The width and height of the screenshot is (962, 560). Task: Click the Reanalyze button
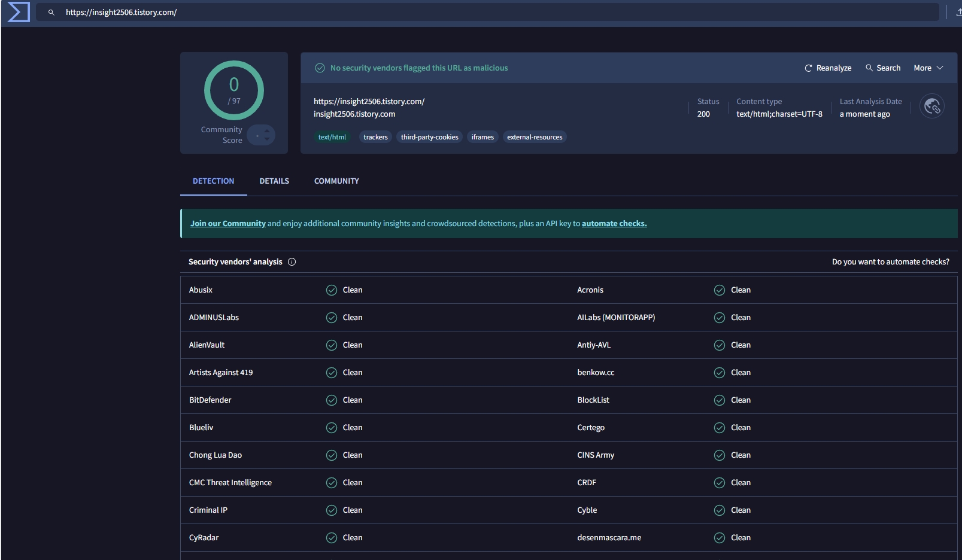click(x=828, y=68)
